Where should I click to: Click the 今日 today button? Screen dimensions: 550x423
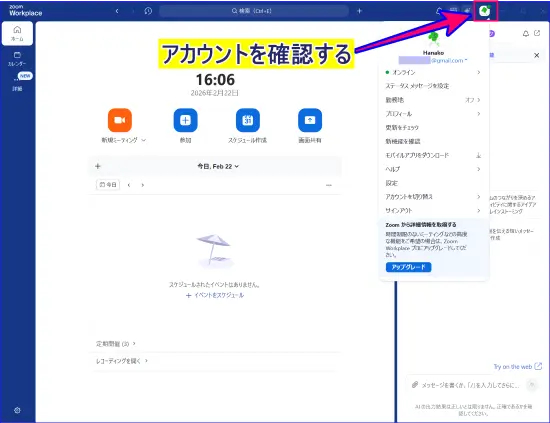108,185
